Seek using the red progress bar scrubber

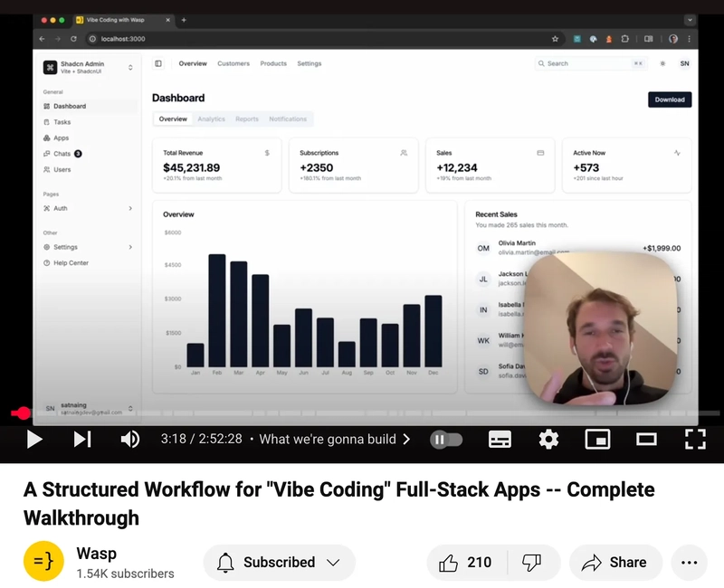[22, 413]
